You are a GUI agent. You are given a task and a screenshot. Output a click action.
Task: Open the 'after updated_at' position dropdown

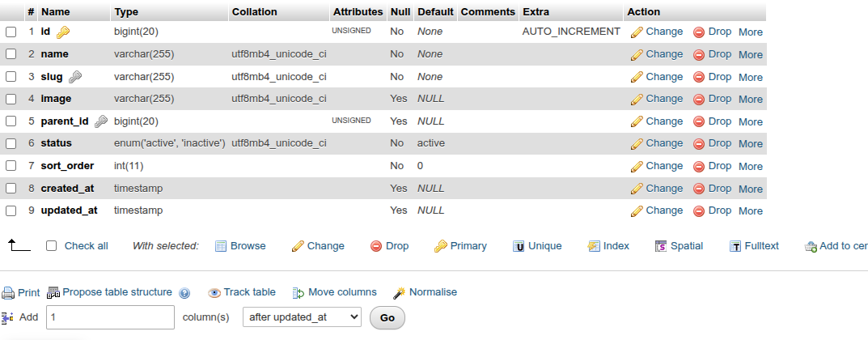pyautogui.click(x=303, y=317)
